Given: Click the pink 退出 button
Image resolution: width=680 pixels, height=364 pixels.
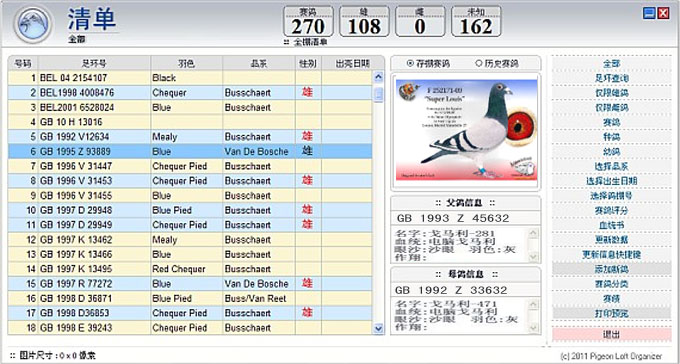Looking at the screenshot, I should [611, 334].
